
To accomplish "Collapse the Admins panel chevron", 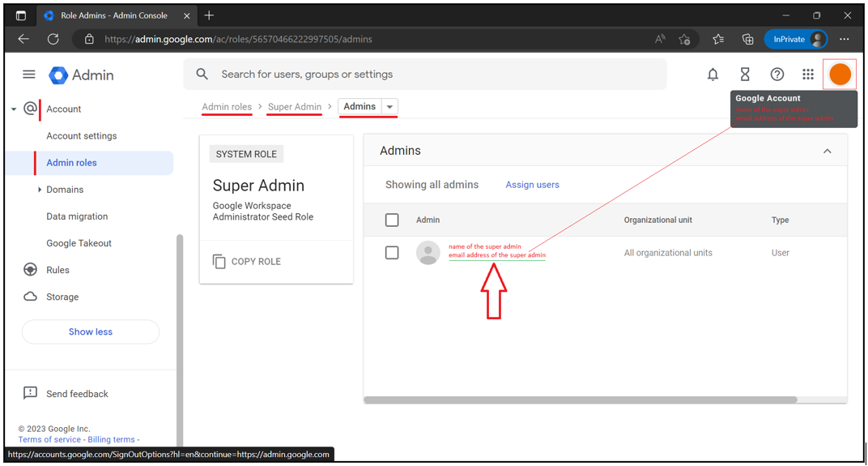I will (x=827, y=151).
